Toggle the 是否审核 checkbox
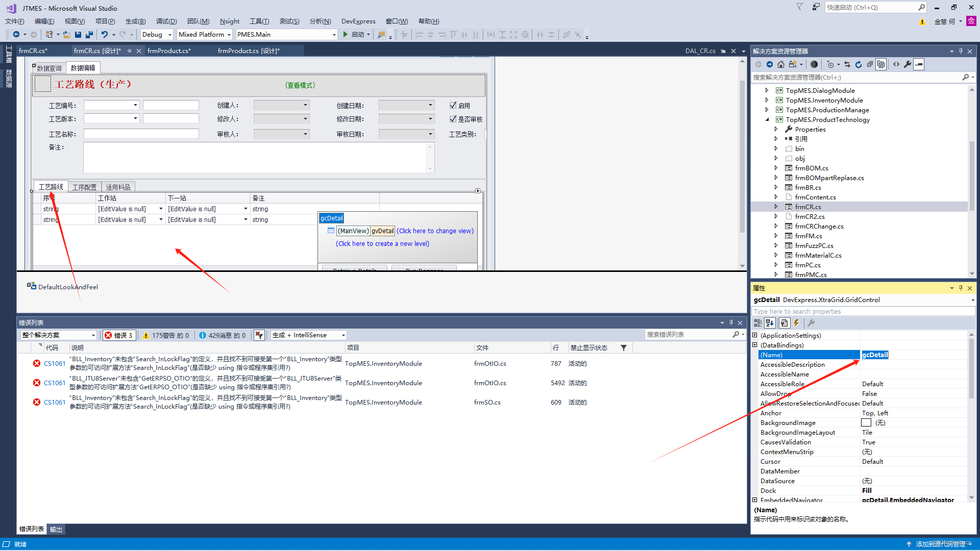The height and width of the screenshot is (551, 980). point(453,119)
